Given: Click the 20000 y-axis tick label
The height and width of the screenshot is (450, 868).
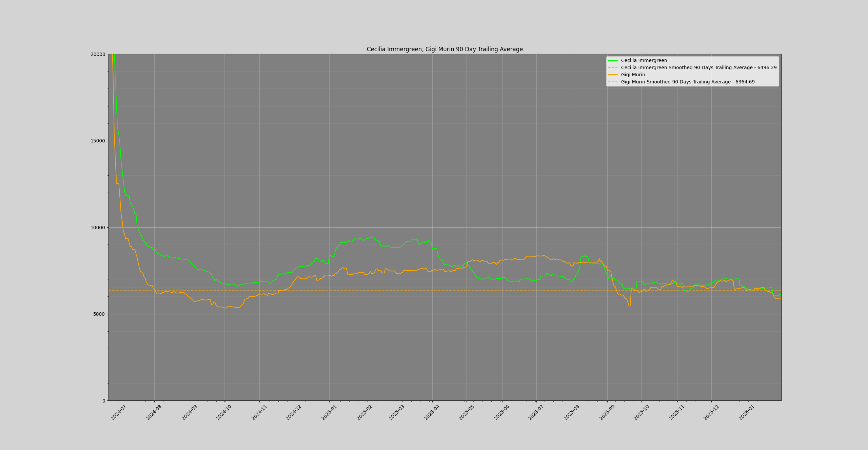Looking at the screenshot, I should tap(98, 54).
